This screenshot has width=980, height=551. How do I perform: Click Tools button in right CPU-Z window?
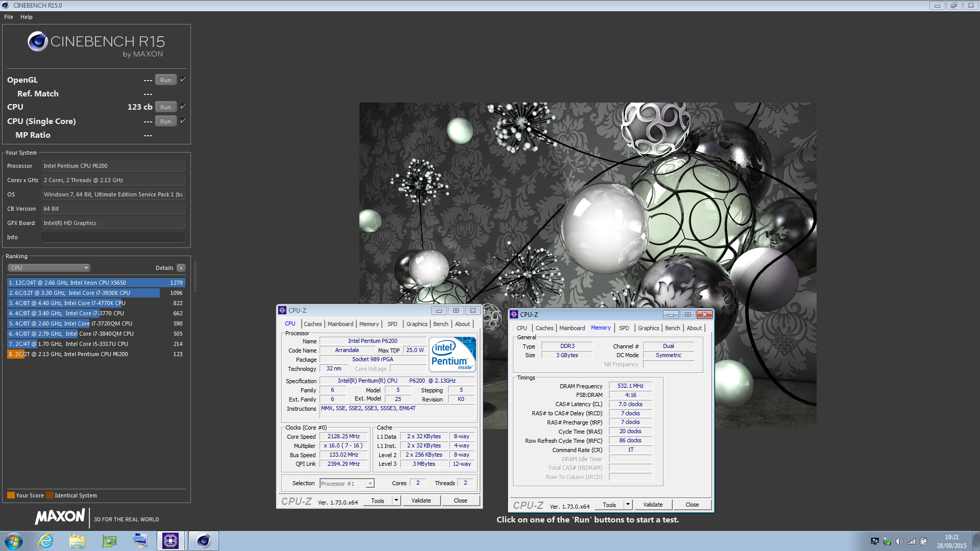tap(609, 505)
